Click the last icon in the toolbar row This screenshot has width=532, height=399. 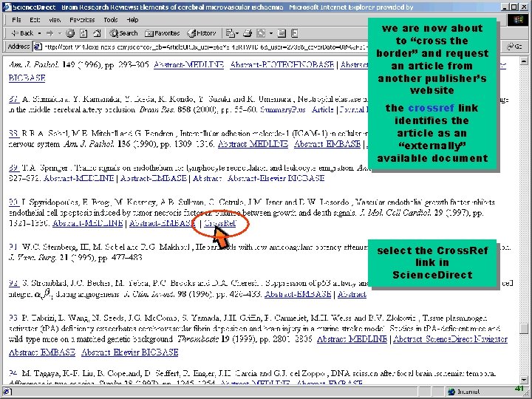[295, 33]
